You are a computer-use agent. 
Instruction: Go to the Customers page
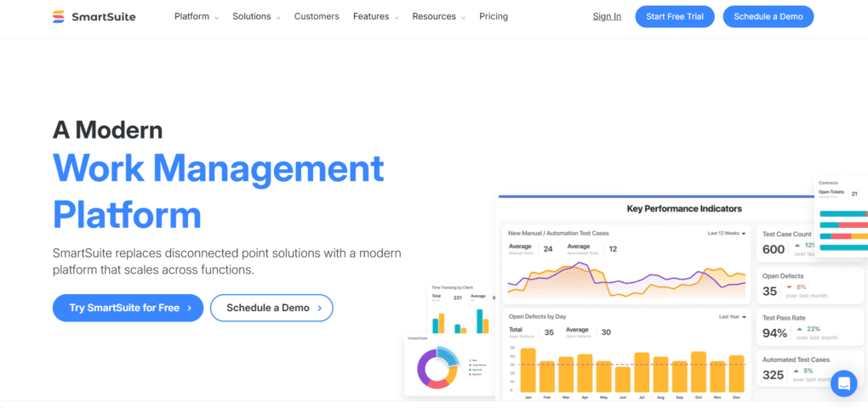tap(317, 17)
